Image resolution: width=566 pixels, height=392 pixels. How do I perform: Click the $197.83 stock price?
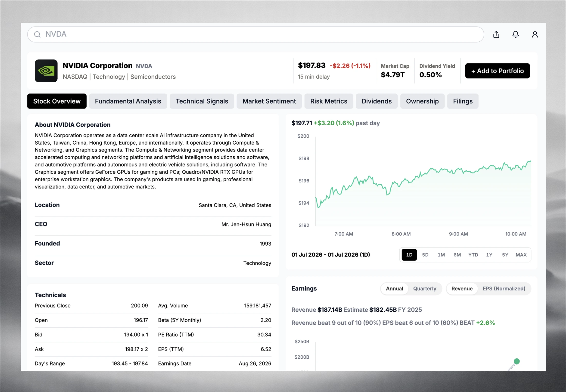coord(312,65)
